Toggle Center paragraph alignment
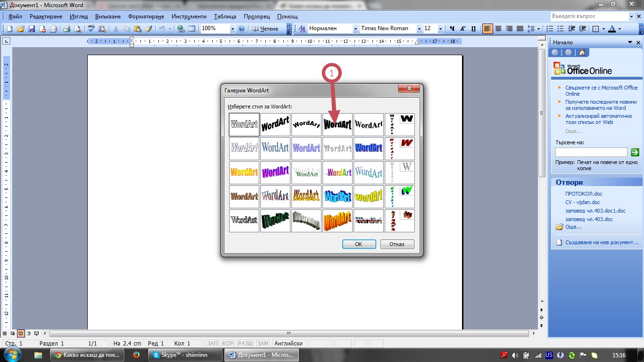This screenshot has height=362, width=644. pos(498,29)
